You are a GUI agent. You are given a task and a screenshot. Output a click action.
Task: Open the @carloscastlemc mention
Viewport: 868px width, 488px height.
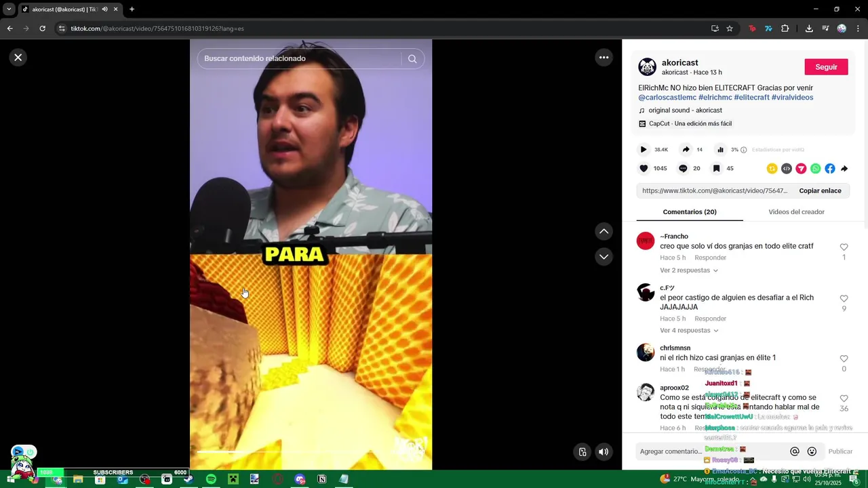(667, 98)
